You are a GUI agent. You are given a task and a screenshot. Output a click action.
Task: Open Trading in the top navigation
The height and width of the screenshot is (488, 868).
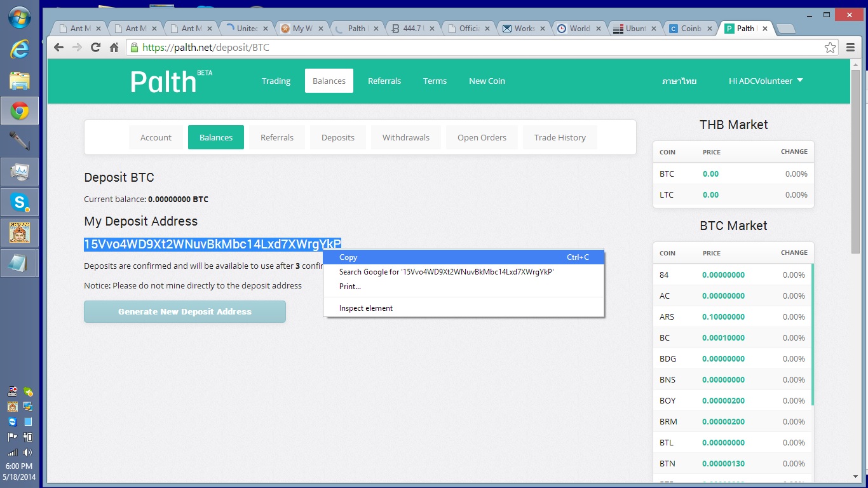pos(276,81)
